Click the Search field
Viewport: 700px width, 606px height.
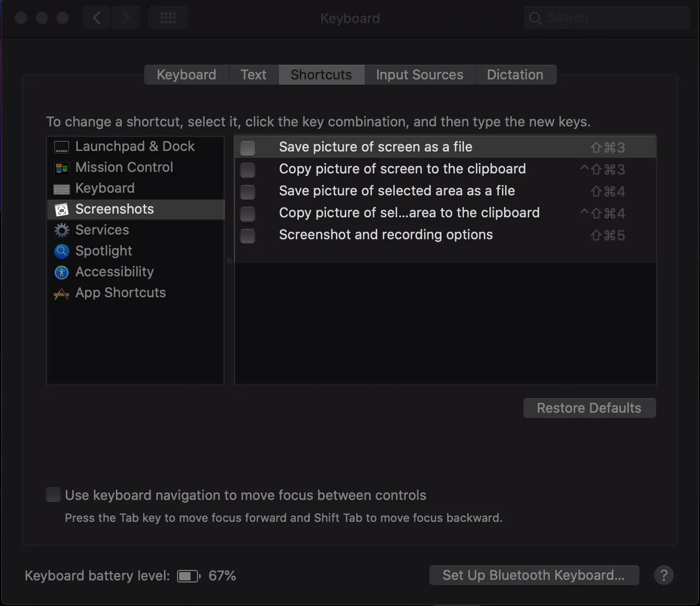pyautogui.click(x=607, y=18)
